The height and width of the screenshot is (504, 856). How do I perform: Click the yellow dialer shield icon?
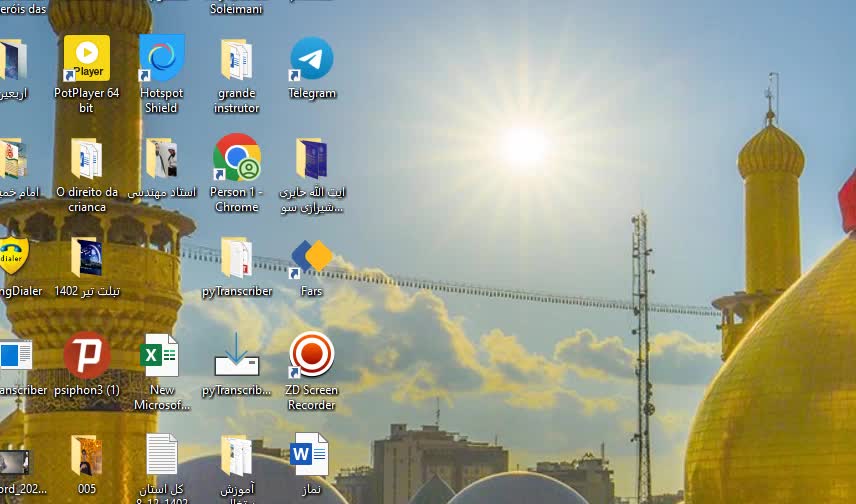coord(12,258)
